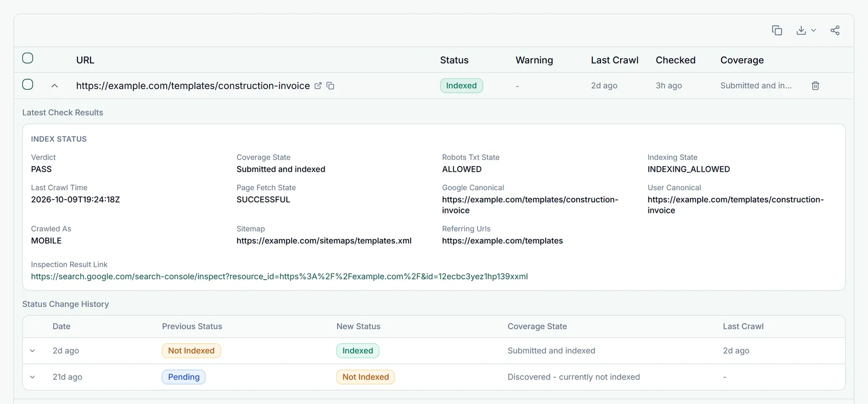Click the '3h ago' checked cell

[x=668, y=86]
